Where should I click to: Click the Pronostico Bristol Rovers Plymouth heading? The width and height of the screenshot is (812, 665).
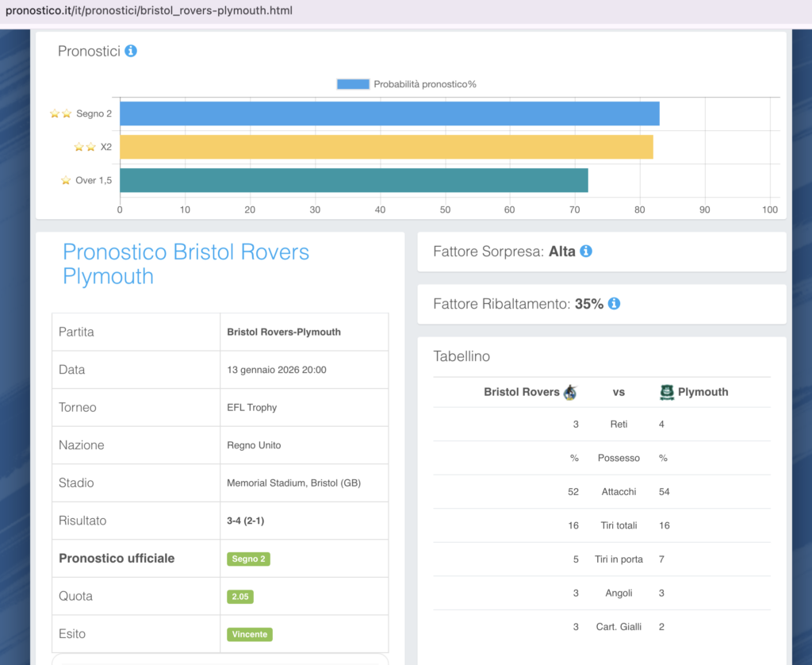[x=186, y=264]
